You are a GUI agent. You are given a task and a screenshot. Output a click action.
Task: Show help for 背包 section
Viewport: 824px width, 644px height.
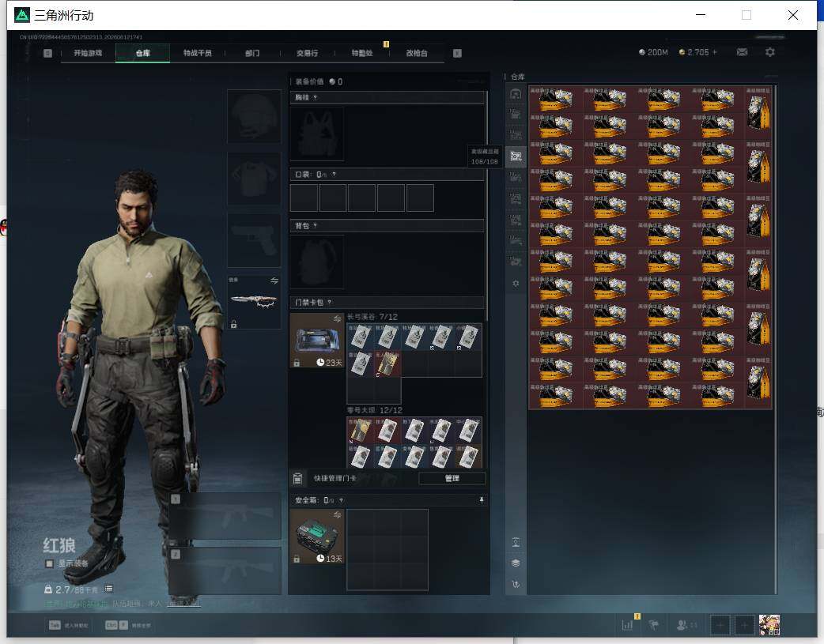coord(315,226)
